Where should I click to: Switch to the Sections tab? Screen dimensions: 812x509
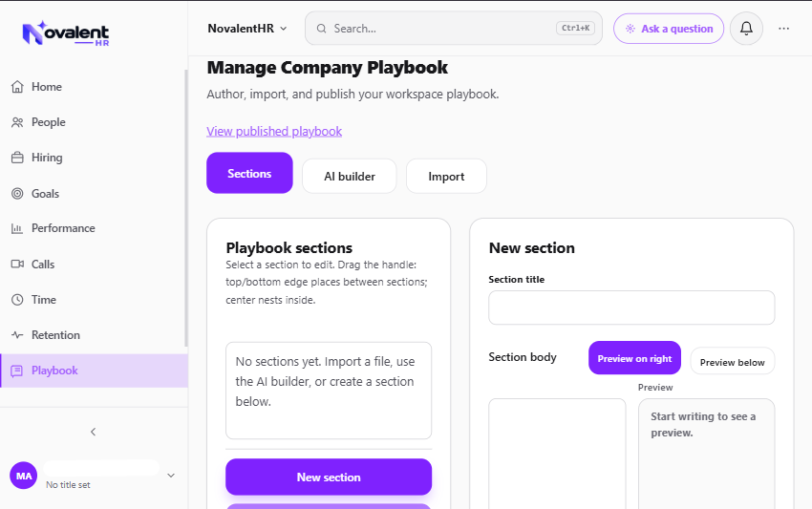pyautogui.click(x=249, y=173)
